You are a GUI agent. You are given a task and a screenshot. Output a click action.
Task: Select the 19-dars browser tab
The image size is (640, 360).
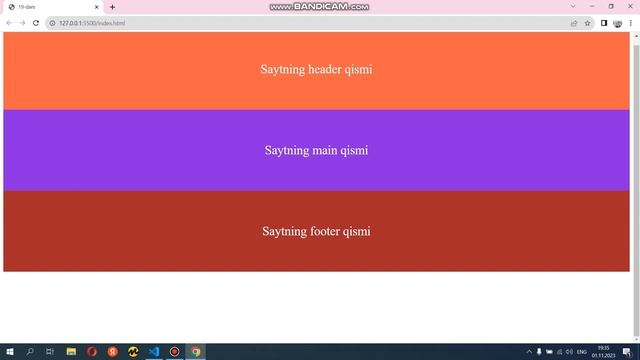point(52,7)
